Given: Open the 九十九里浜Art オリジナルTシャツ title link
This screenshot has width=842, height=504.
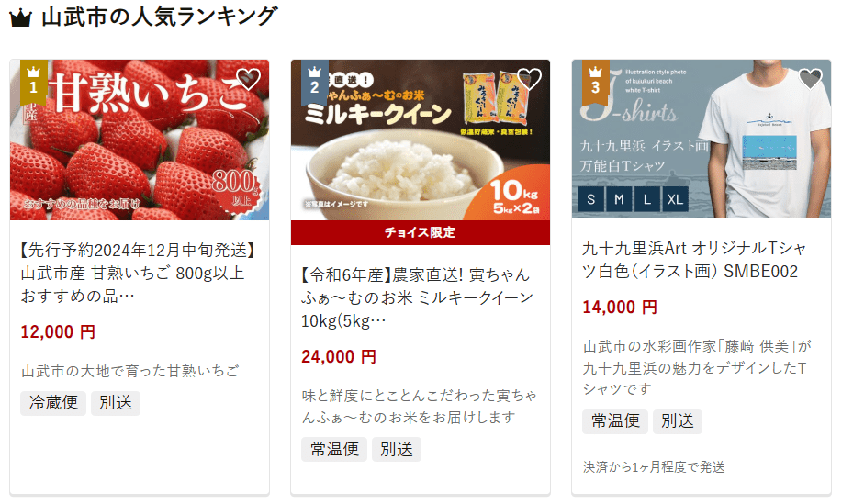Looking at the screenshot, I should coord(694,260).
